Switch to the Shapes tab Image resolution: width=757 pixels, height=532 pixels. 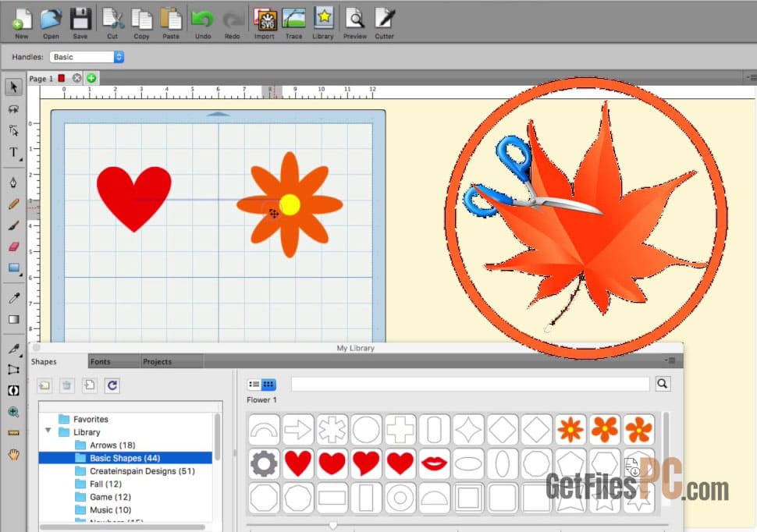(x=44, y=362)
